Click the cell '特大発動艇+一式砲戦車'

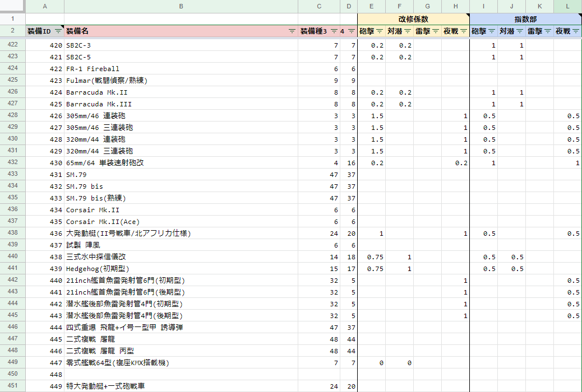click(181, 386)
